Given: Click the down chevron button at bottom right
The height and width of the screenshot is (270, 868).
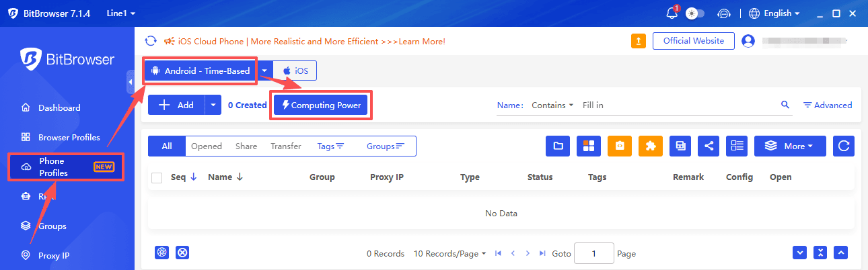Looking at the screenshot, I should click(799, 253).
